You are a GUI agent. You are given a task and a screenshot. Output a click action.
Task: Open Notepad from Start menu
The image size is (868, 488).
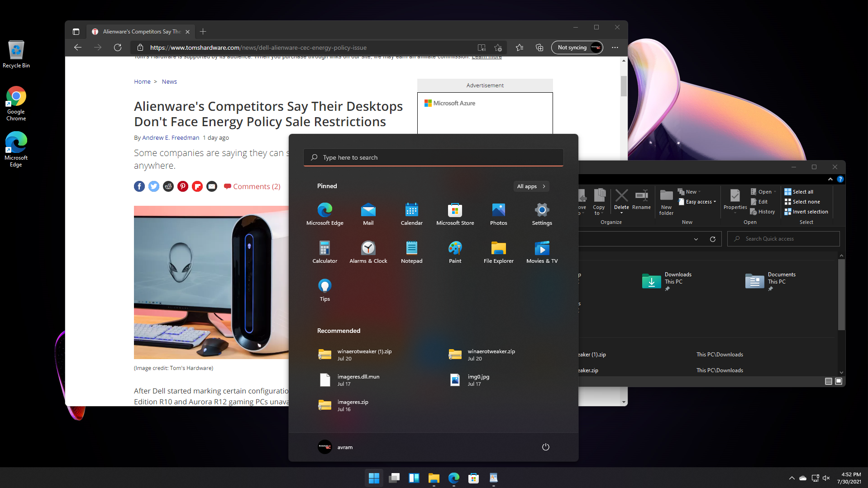[x=412, y=252]
